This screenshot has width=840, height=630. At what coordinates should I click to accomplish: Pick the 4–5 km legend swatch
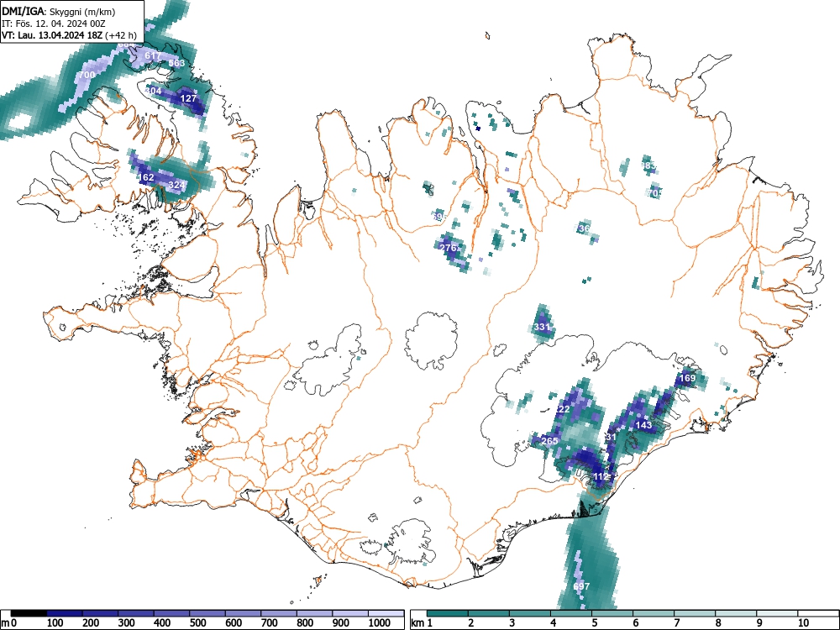(571, 613)
